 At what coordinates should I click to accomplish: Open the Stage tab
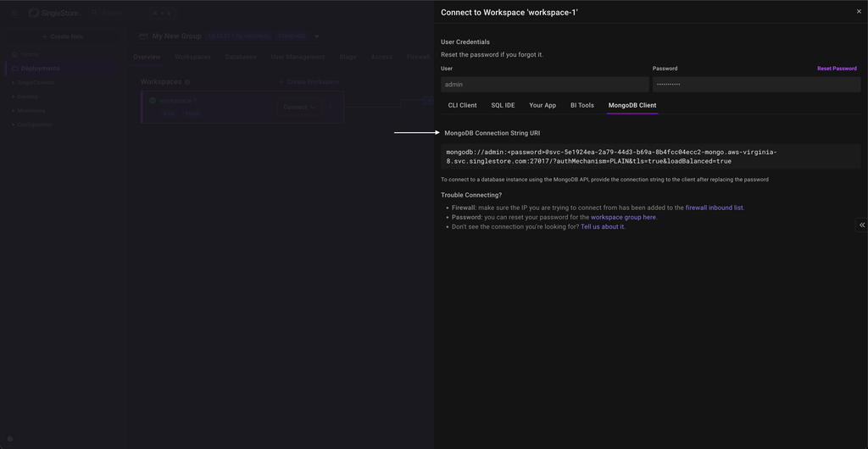pos(348,57)
